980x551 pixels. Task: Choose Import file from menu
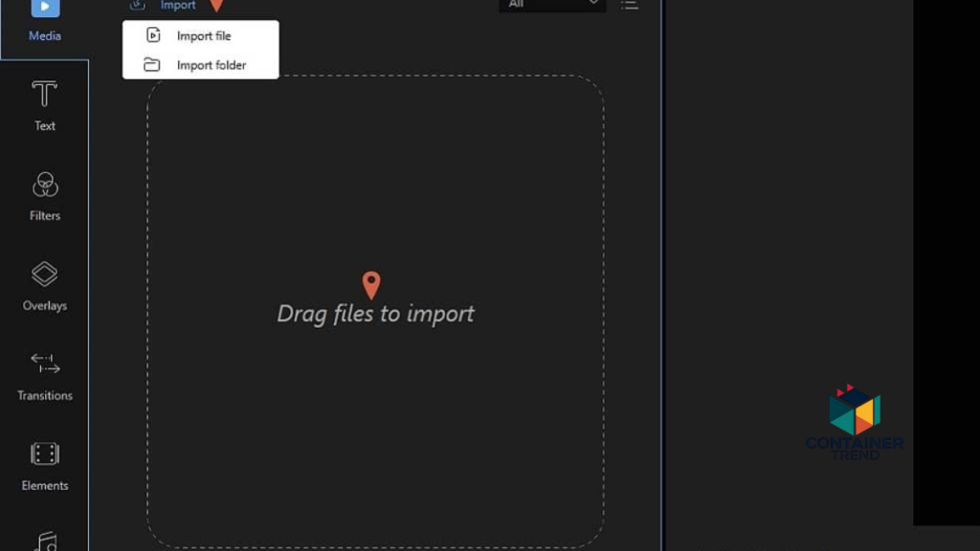(x=201, y=35)
